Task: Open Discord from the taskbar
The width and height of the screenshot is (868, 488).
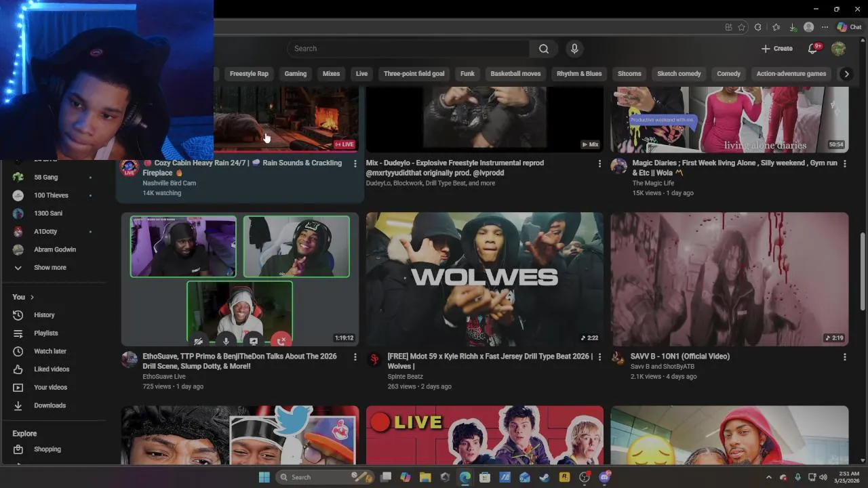Action: [604, 477]
